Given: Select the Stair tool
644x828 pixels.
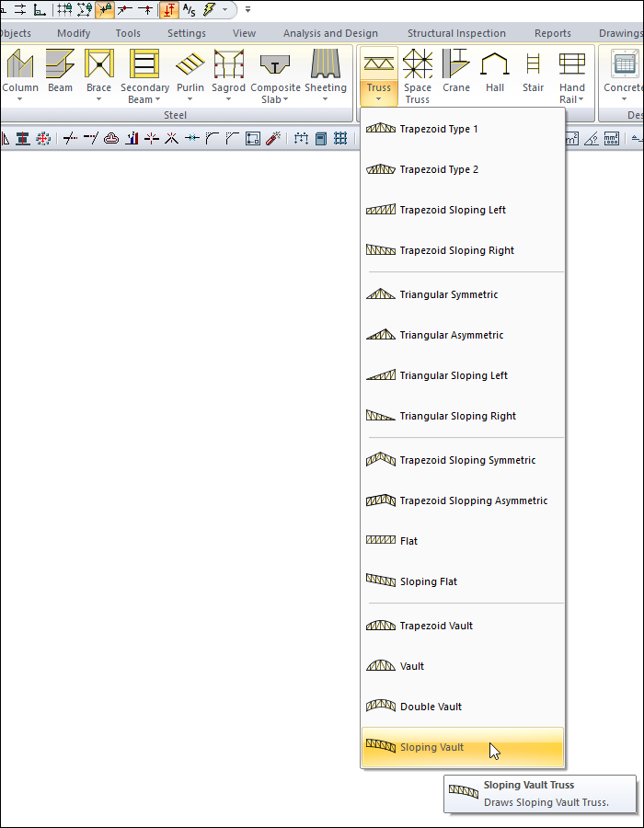Looking at the screenshot, I should (534, 71).
